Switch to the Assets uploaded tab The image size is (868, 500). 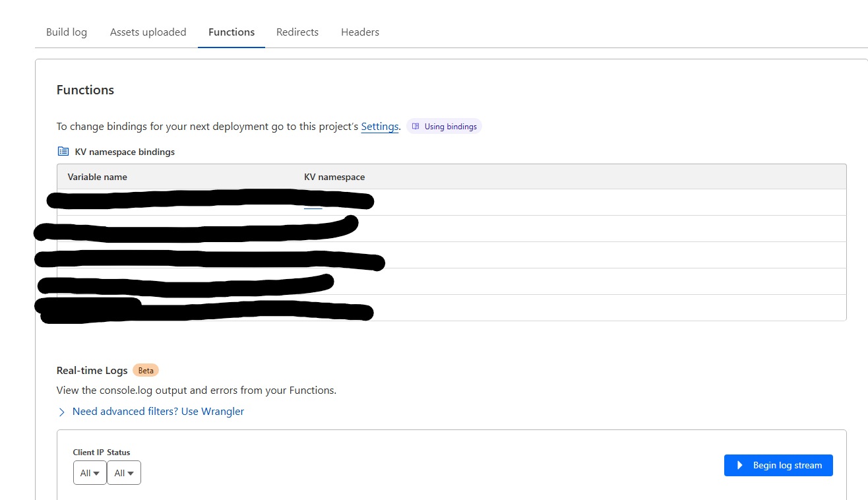tap(148, 32)
